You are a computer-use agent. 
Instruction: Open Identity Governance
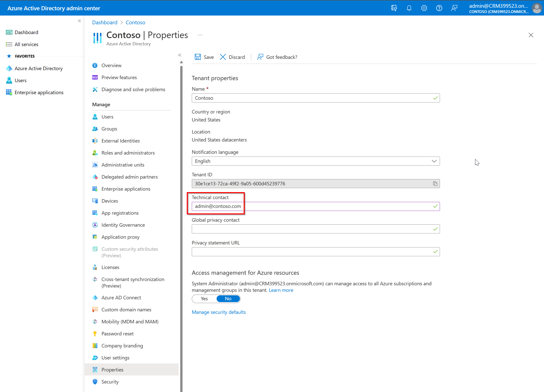[x=123, y=225]
